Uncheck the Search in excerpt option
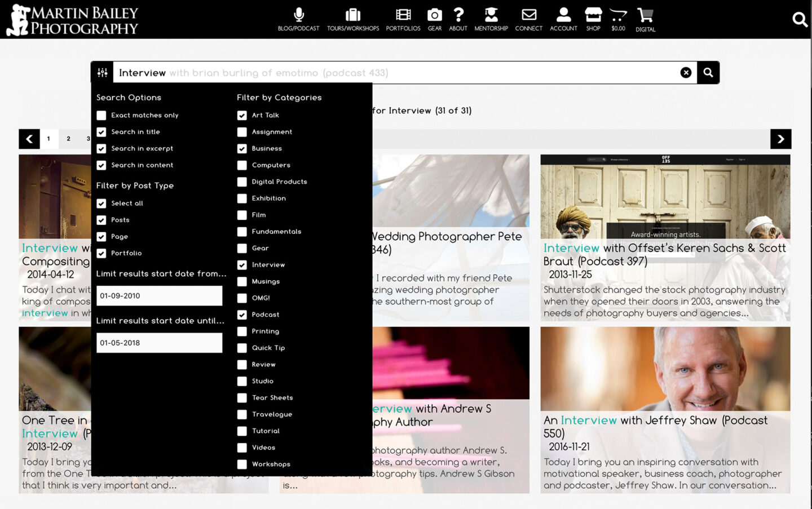 (x=101, y=149)
